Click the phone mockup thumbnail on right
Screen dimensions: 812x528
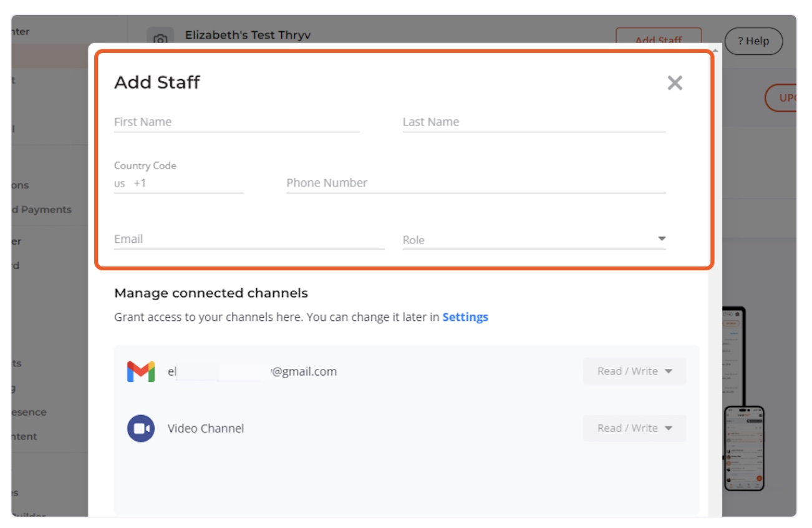click(743, 448)
